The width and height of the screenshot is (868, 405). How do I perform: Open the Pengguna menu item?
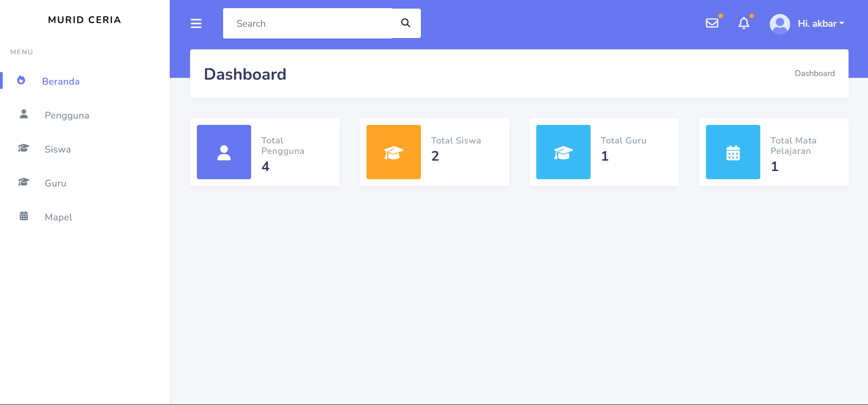click(85, 115)
